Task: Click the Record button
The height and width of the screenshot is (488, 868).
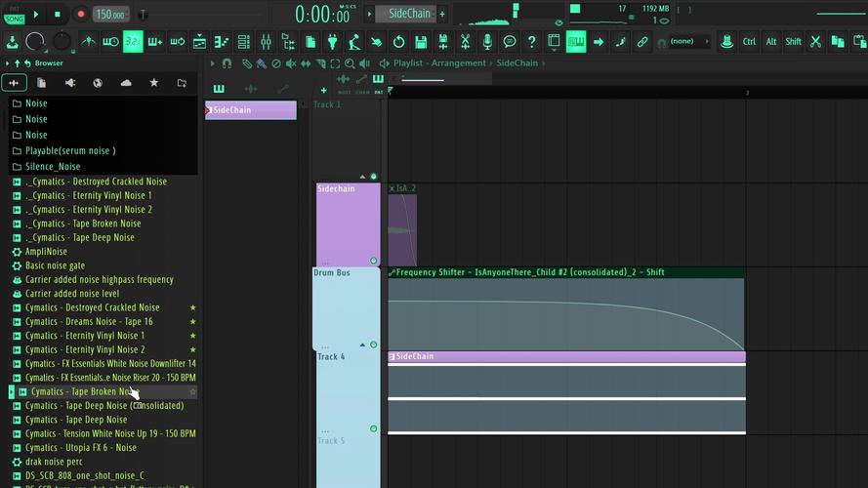Action: 81,14
